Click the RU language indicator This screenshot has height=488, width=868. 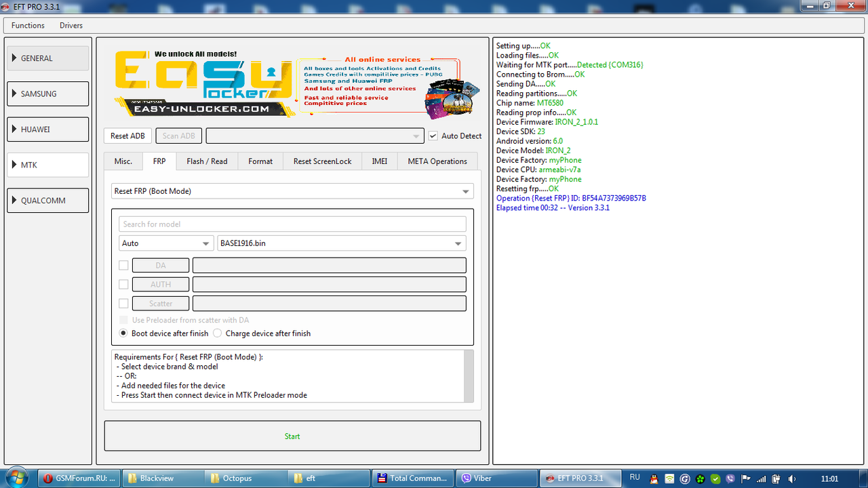click(635, 478)
